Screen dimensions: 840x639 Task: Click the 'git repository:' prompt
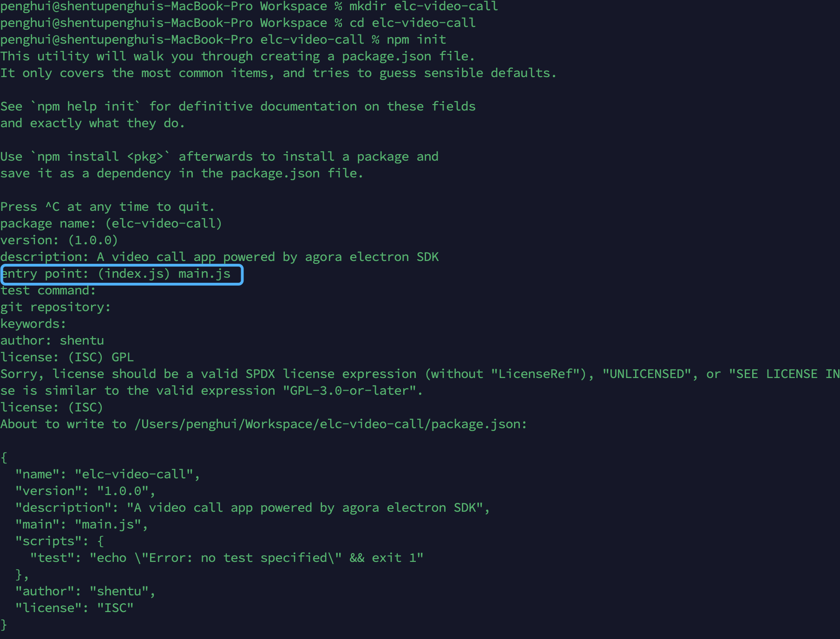pyautogui.click(x=55, y=307)
